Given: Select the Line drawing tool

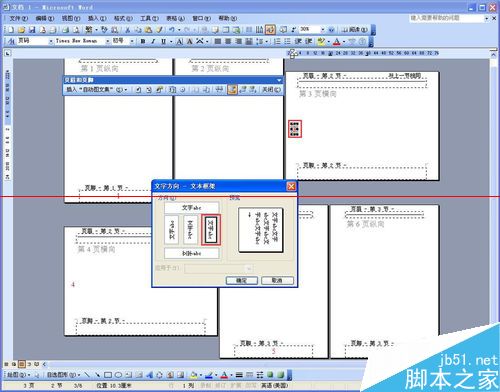Looking at the screenshot, I should [x=87, y=375].
